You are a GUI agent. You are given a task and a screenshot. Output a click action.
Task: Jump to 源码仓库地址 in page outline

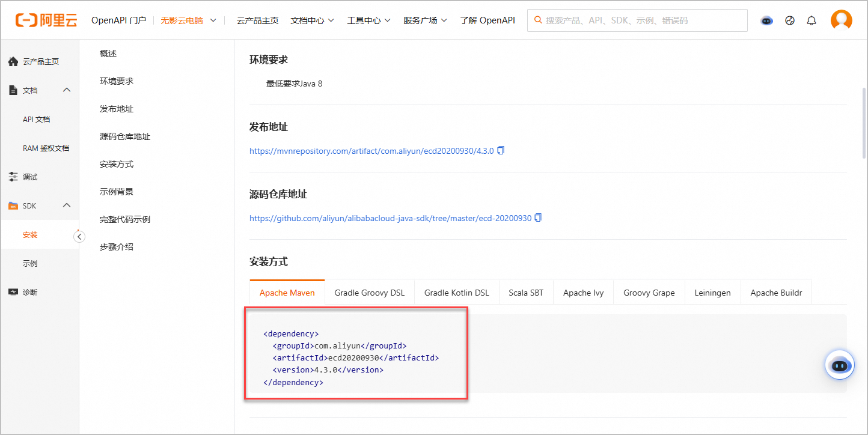[125, 136]
